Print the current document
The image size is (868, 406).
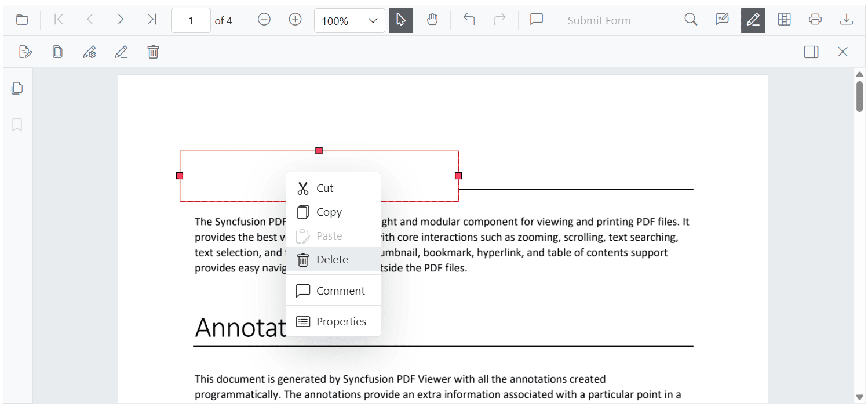pyautogui.click(x=815, y=19)
